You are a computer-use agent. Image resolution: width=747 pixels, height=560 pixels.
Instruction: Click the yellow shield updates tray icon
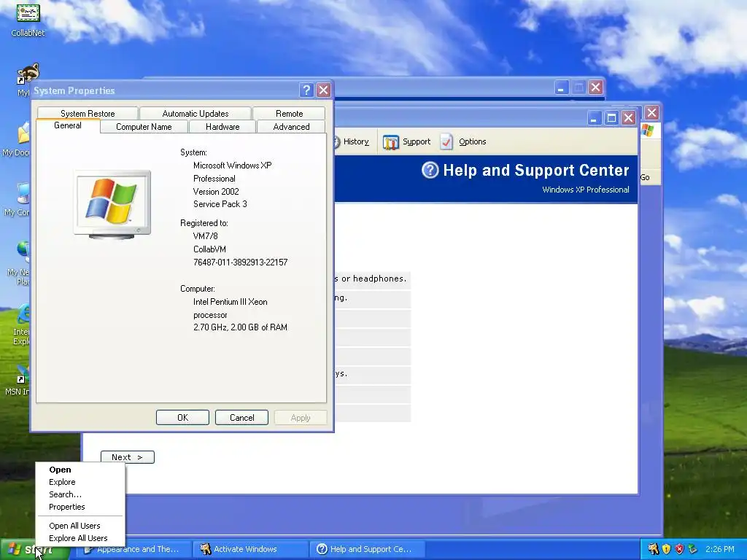[666, 549]
